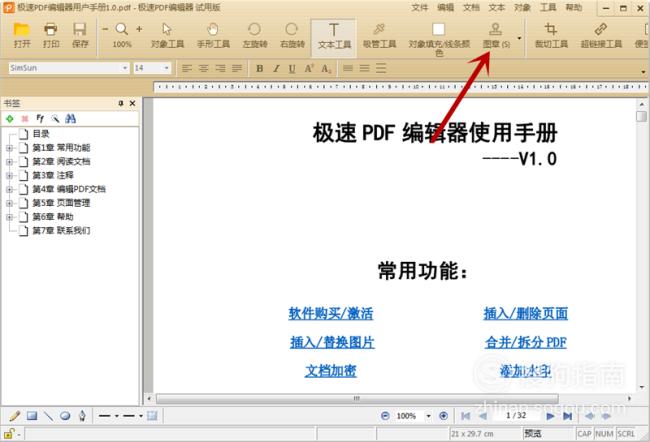Open the 文档加密 link
The image size is (650, 442).
pyautogui.click(x=331, y=371)
